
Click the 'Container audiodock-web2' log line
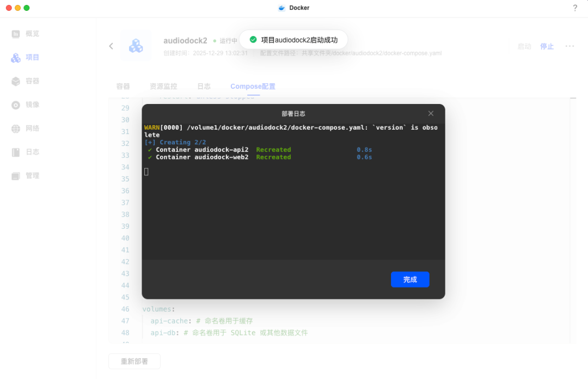pos(260,157)
